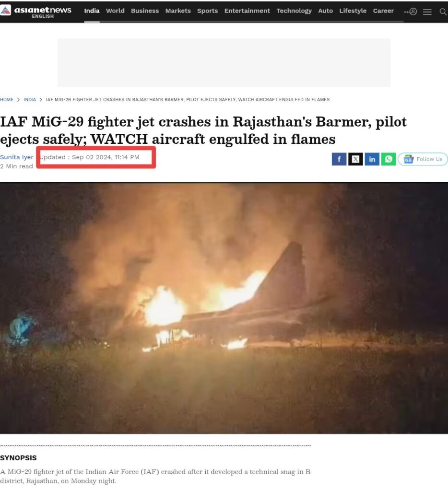Share article on X
The width and height of the screenshot is (448, 491).
click(x=355, y=159)
